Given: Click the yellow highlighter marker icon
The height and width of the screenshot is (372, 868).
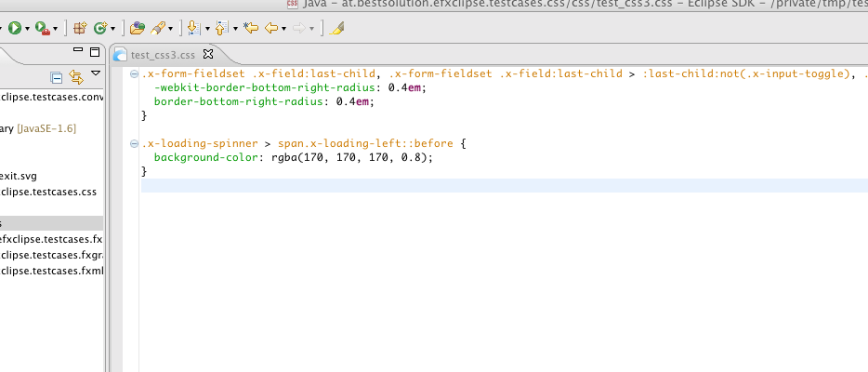Looking at the screenshot, I should pyautogui.click(x=335, y=28).
